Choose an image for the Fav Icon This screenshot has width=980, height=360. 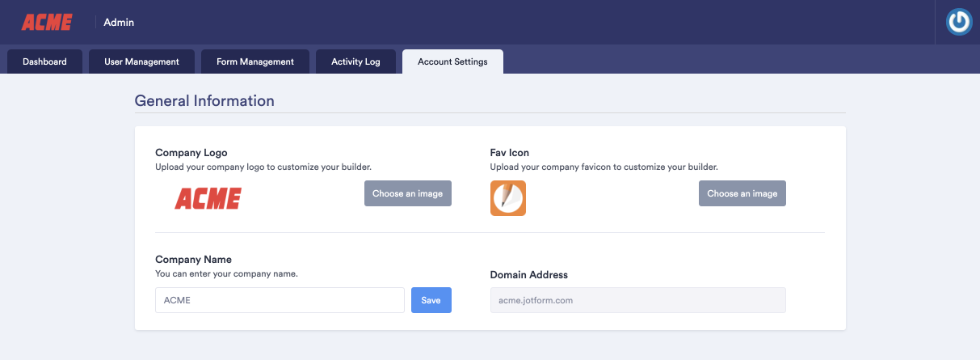tap(742, 194)
